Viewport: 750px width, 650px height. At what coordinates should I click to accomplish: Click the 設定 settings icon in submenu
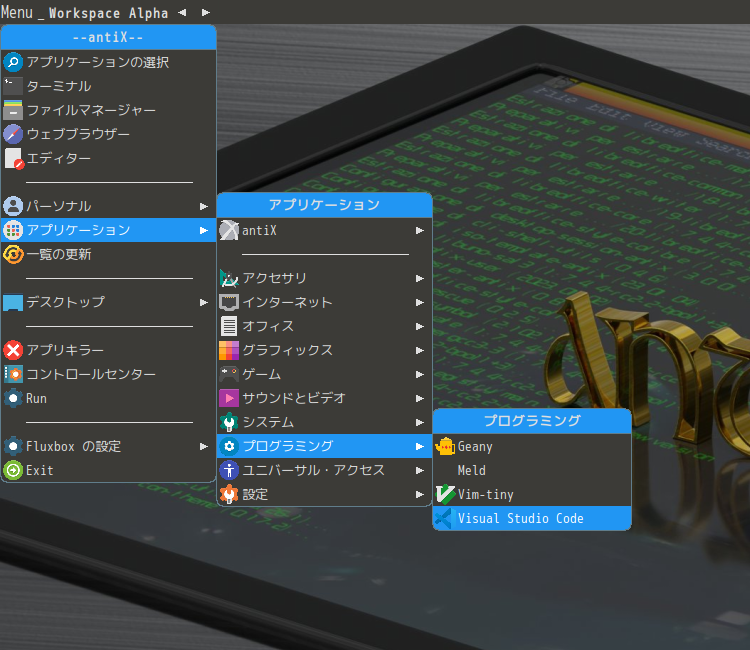click(229, 494)
